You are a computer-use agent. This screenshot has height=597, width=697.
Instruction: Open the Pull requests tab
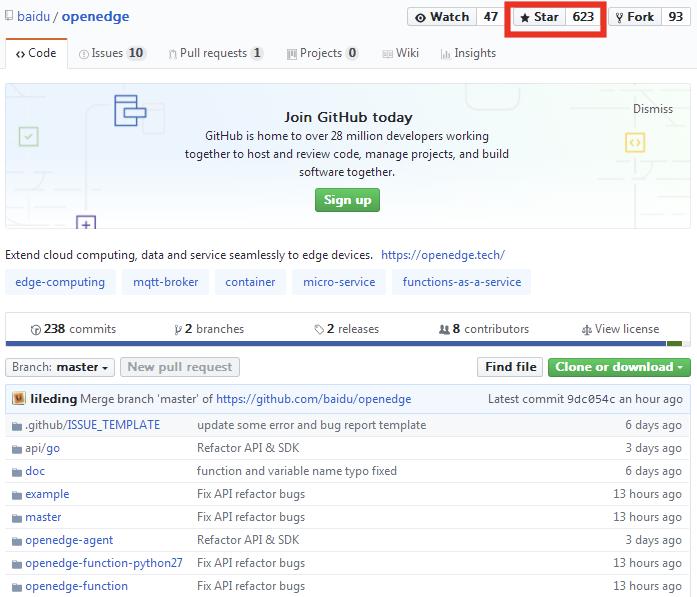(x=216, y=53)
